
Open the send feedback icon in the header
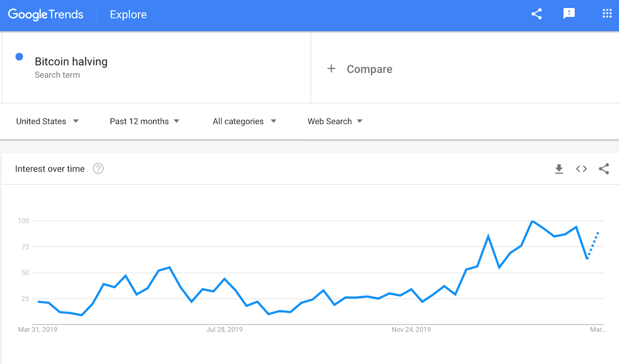pos(569,14)
